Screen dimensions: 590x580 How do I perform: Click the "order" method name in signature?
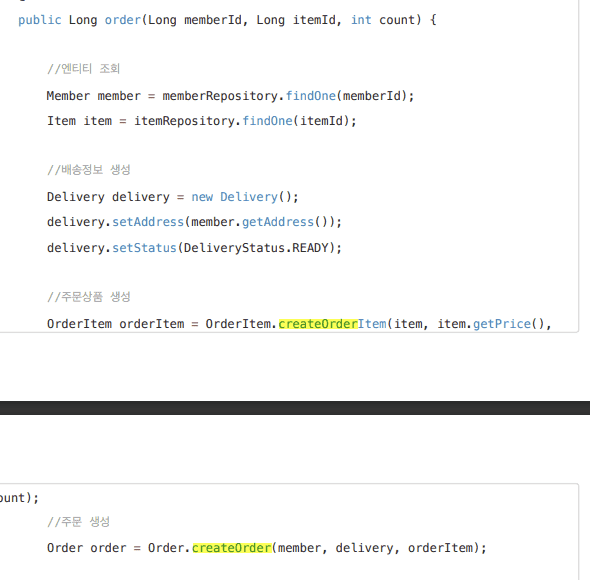click(123, 20)
